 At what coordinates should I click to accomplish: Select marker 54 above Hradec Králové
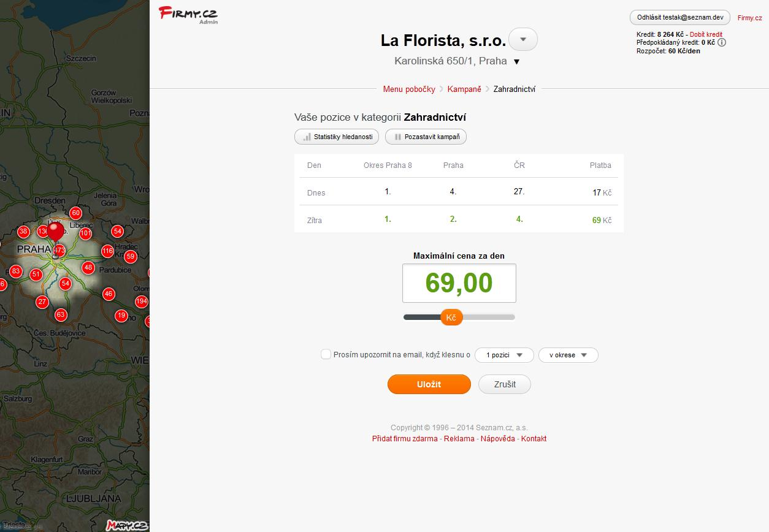click(x=118, y=231)
